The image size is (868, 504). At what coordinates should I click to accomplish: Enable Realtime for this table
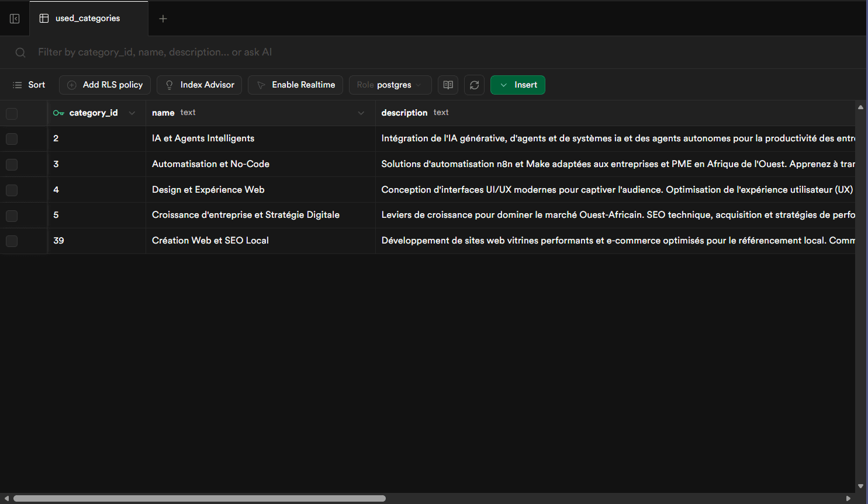295,85
